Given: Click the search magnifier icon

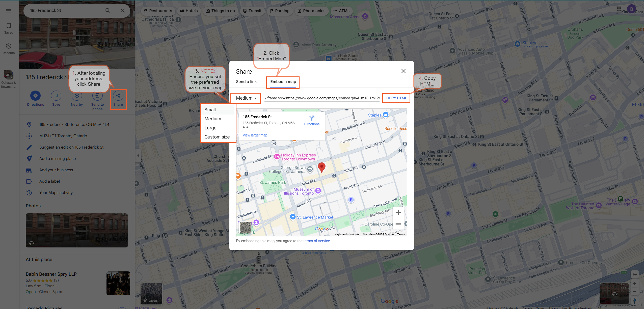Looking at the screenshot, I should coord(108,11).
